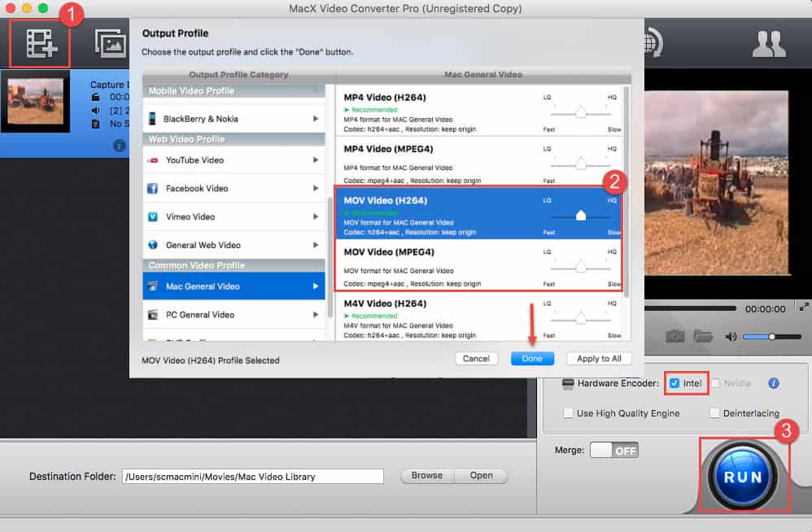Click the hardware encoder info icon
The height and width of the screenshot is (532, 812).
[774, 383]
